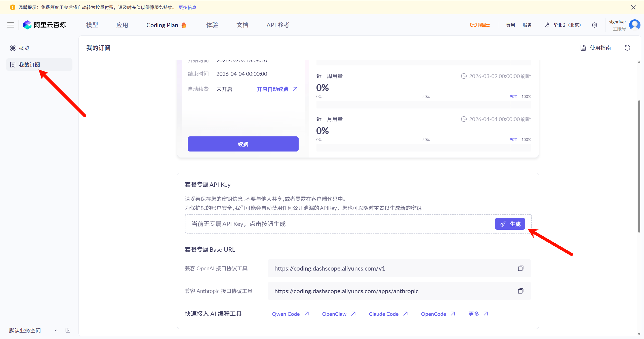Click the signriver user avatar
This screenshot has height=339, width=644.
[635, 25]
